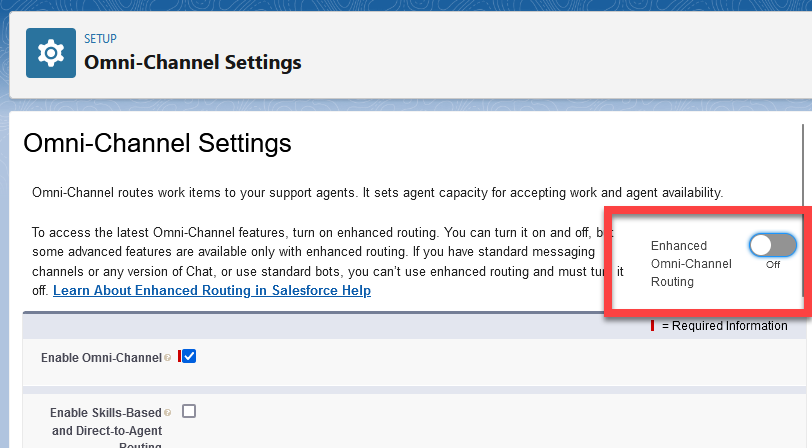The height and width of the screenshot is (448, 812).
Task: Click the Omni-Channel Settings header title
Action: (193, 62)
